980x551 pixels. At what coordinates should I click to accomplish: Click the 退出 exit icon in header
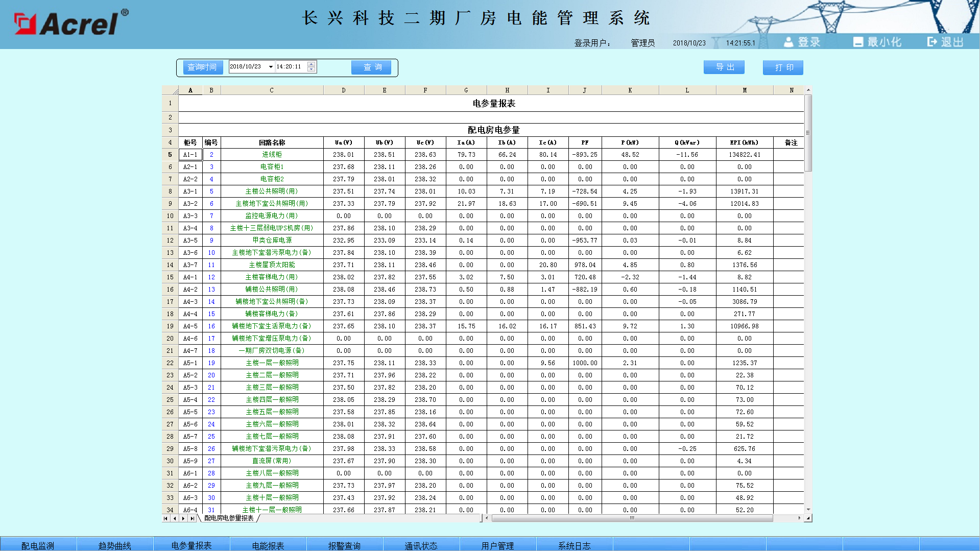click(932, 42)
